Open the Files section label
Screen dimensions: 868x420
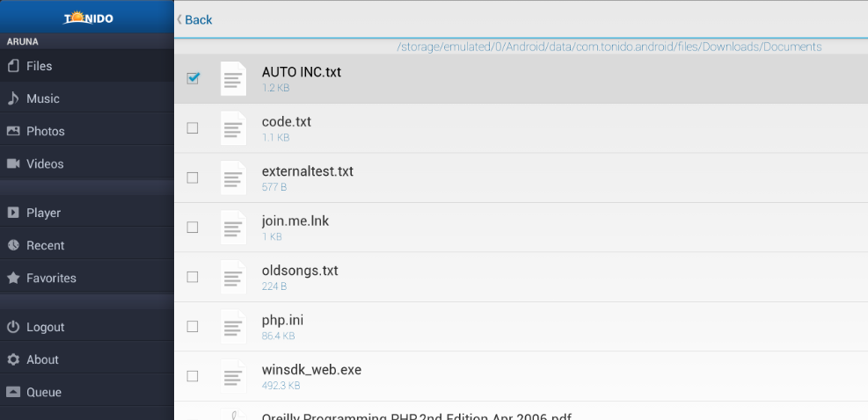(40, 66)
